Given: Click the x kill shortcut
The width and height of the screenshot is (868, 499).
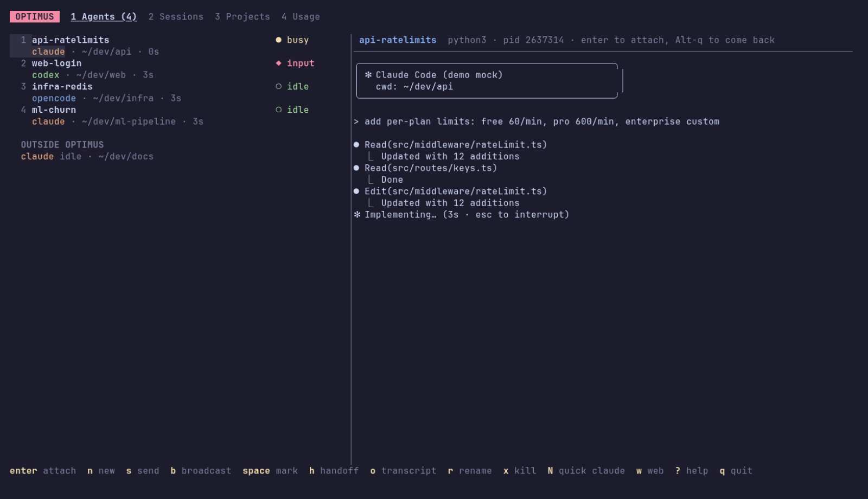Looking at the screenshot, I should click(520, 471).
